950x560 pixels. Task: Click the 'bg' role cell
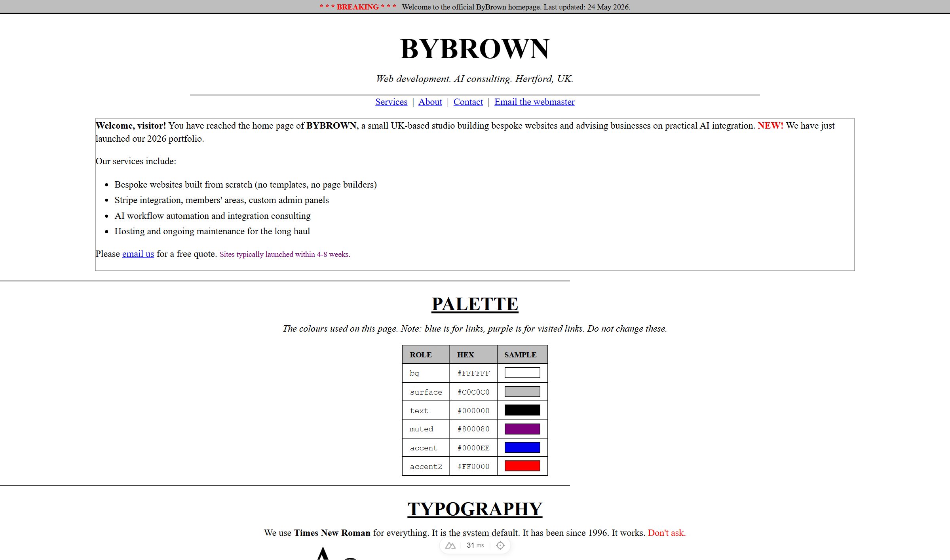pyautogui.click(x=426, y=373)
